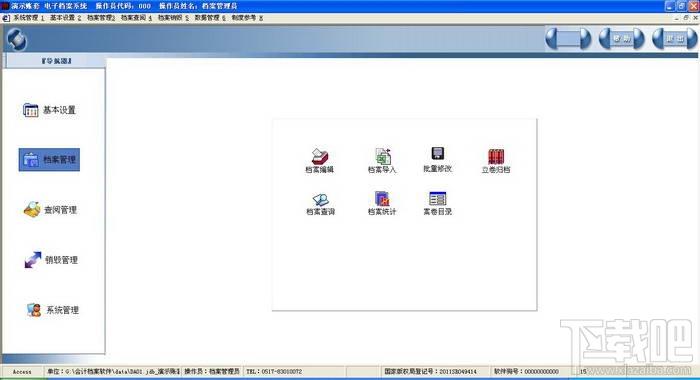Open the 批量修改 batch modify icon
Image resolution: width=700 pixels, height=380 pixels.
(438, 159)
